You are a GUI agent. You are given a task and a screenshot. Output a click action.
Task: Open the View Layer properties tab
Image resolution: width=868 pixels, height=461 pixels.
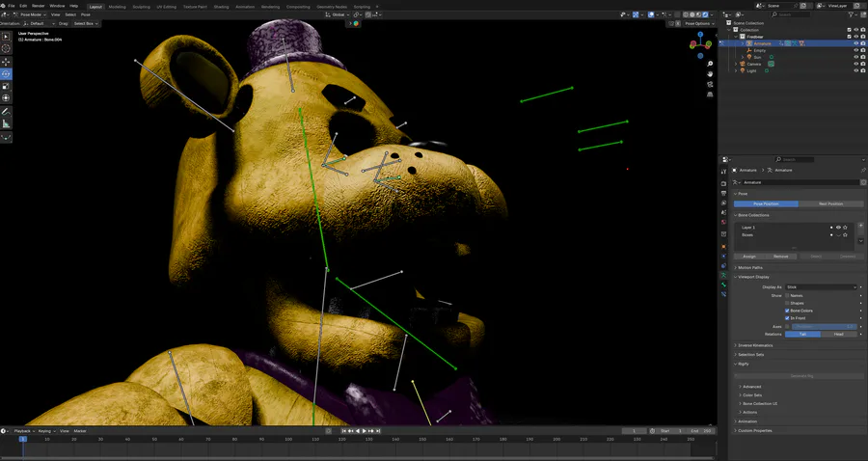click(723, 203)
